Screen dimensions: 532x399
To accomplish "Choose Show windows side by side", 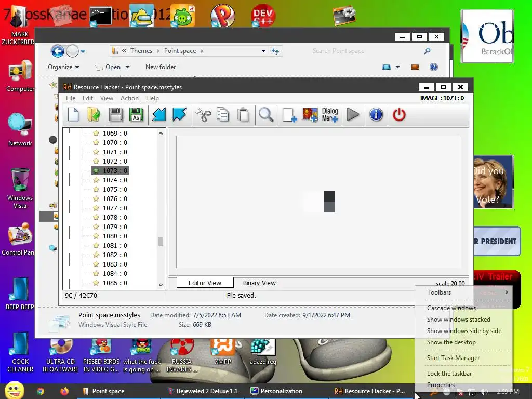I will [x=464, y=331].
